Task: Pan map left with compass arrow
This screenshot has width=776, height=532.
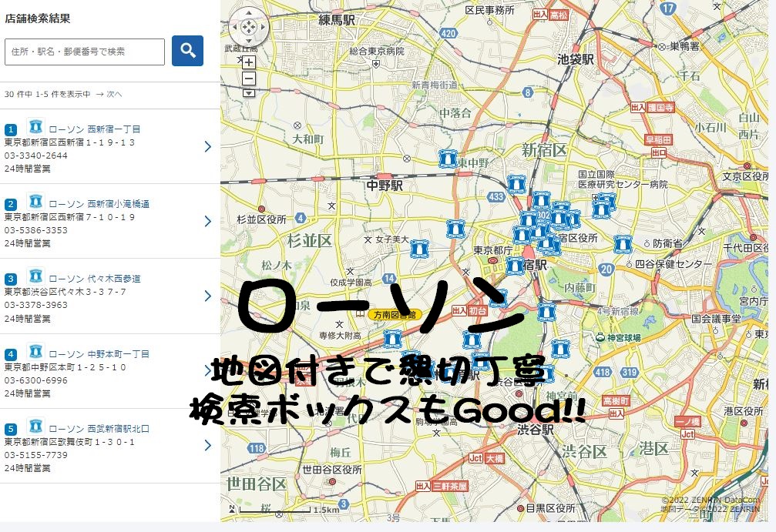Action: [x=234, y=27]
